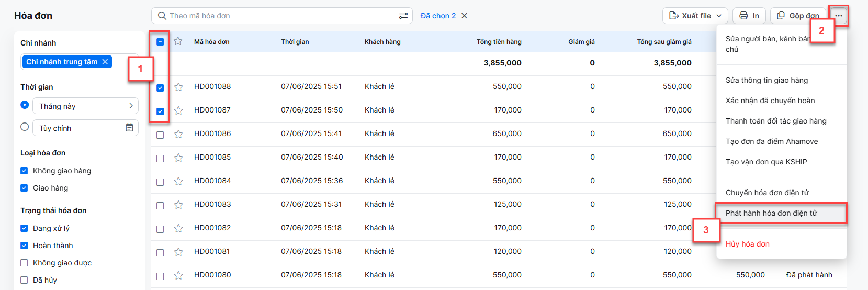Choose Sửa người bán, kênh bán menu item
Image resolution: width=868 pixels, height=290 pixels.
click(x=781, y=44)
